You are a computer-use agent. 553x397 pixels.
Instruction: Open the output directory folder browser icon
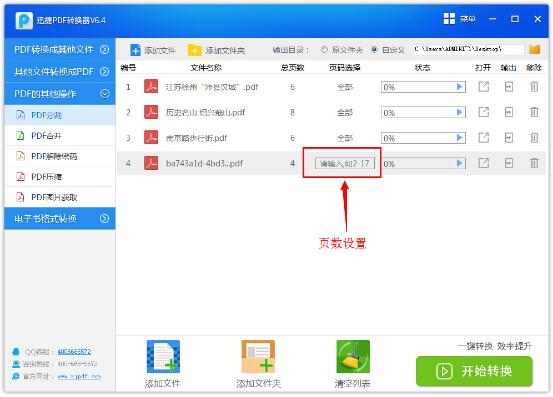(x=534, y=49)
